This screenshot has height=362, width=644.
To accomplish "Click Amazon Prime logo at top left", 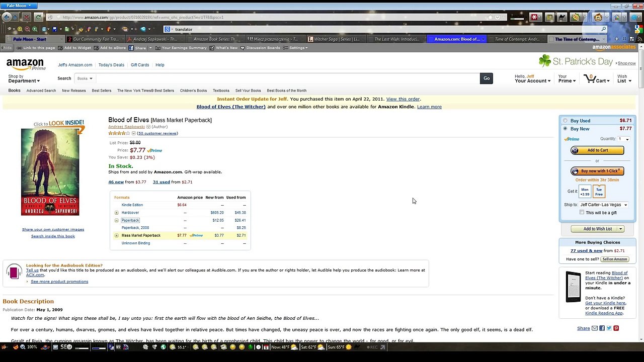I will click(x=25, y=64).
